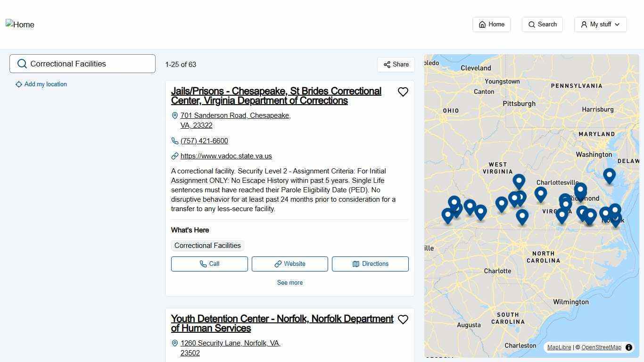Image resolution: width=644 pixels, height=362 pixels.
Task: Click the See more link
Action: (289, 282)
